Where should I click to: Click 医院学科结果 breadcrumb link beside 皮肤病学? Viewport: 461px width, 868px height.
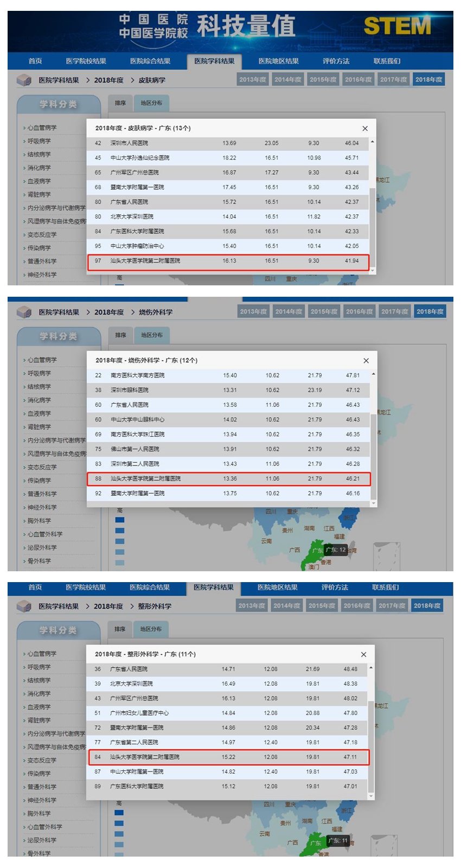[x=59, y=80]
